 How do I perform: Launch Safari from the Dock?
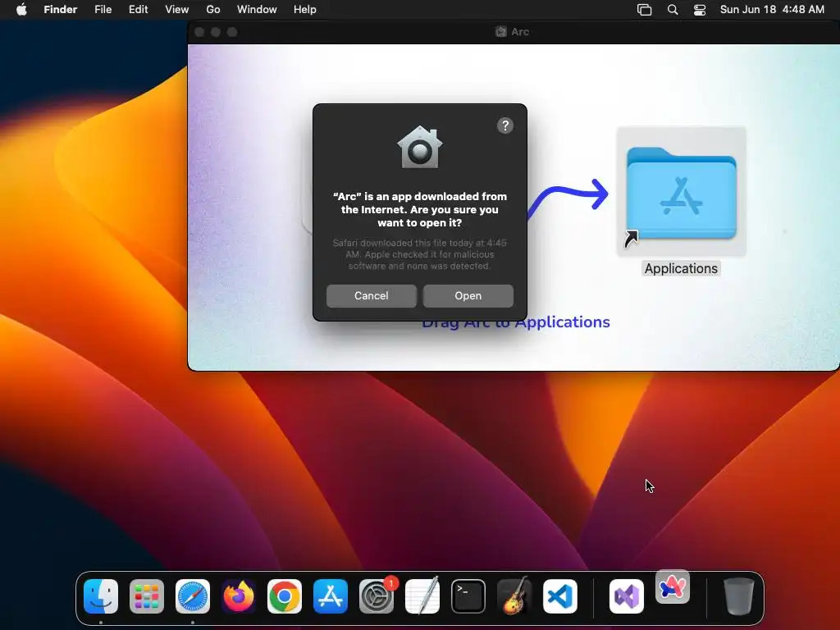tap(193, 596)
